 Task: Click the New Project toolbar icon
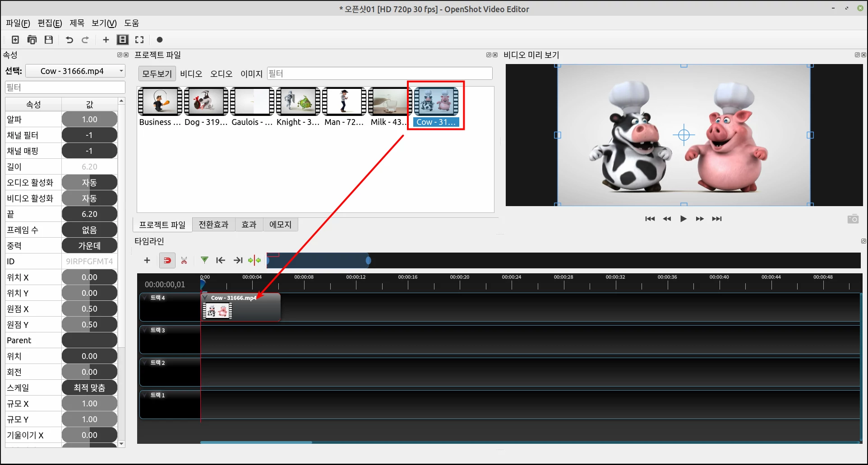tap(15, 40)
